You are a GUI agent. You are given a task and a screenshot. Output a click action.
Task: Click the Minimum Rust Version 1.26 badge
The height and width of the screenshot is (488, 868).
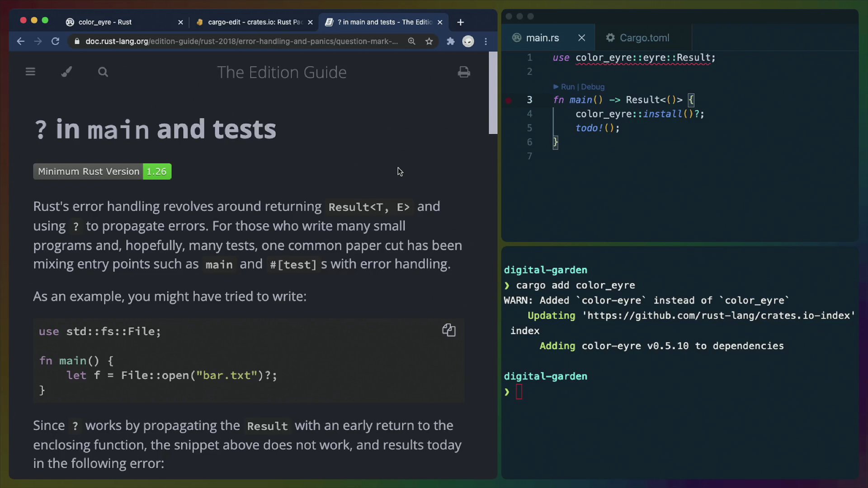(102, 171)
